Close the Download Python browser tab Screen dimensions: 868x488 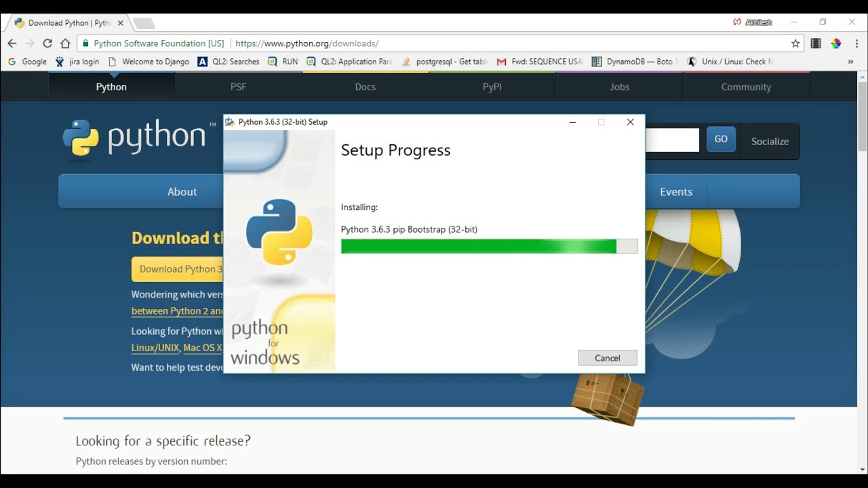[x=121, y=23]
